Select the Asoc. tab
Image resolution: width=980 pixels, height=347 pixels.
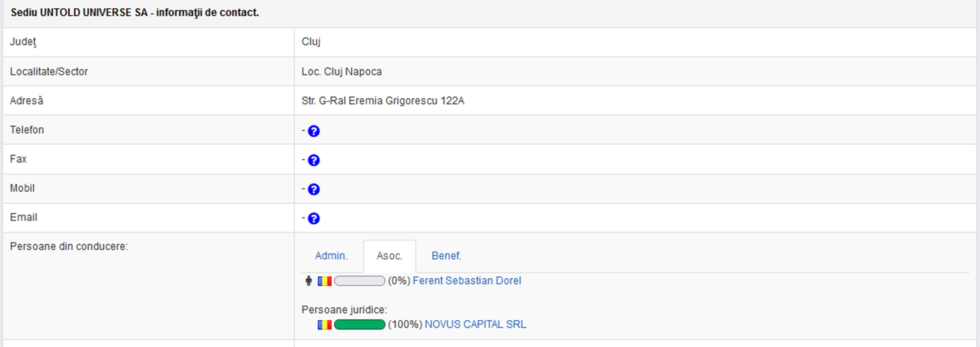pyautogui.click(x=390, y=256)
